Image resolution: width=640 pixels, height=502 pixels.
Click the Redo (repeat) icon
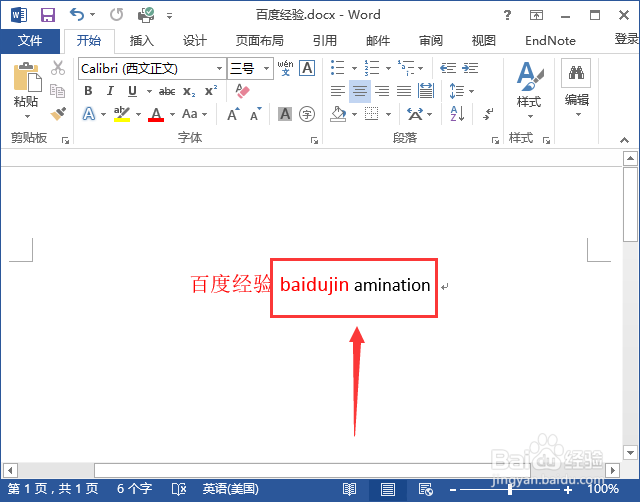point(116,15)
